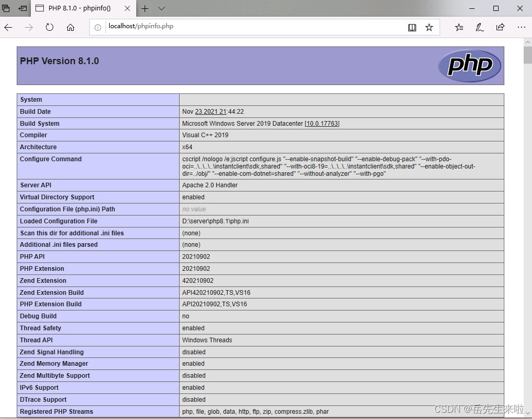Click the x64 architecture value

187,147
